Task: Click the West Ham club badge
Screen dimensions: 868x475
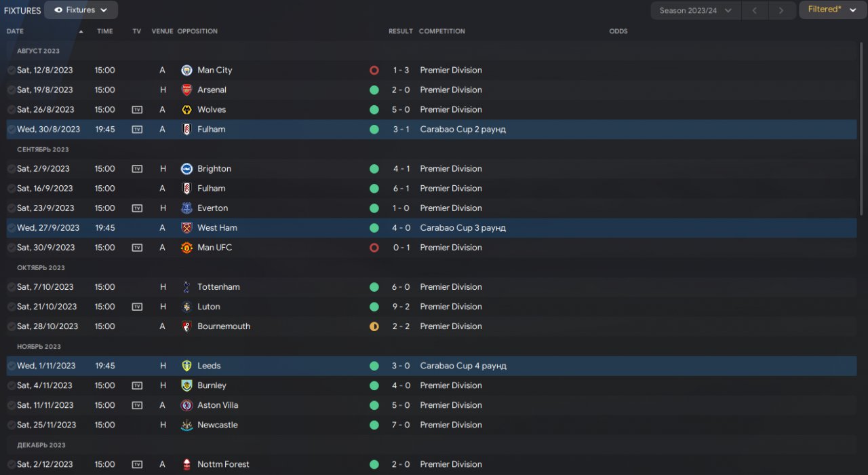Action: coord(186,228)
